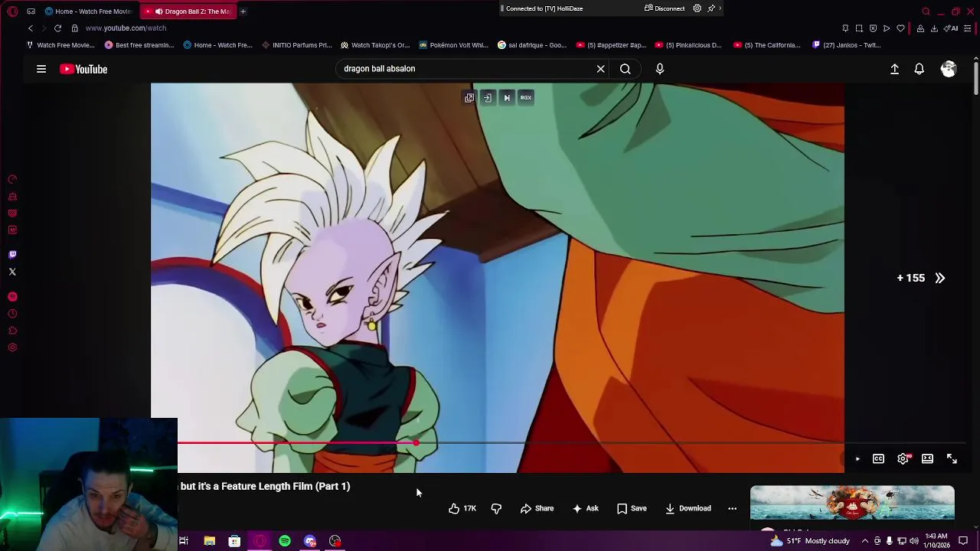The width and height of the screenshot is (980, 551).
Task: Open a new browser tab
Action: (243, 11)
